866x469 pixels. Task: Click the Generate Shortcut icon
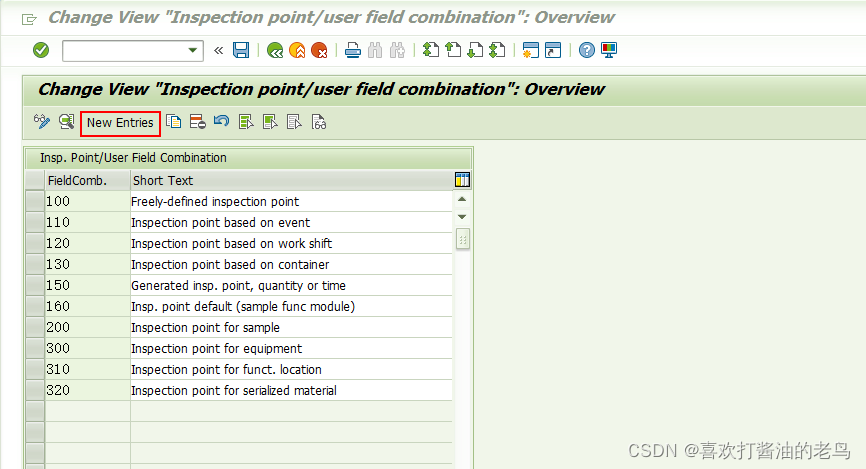tap(553, 50)
